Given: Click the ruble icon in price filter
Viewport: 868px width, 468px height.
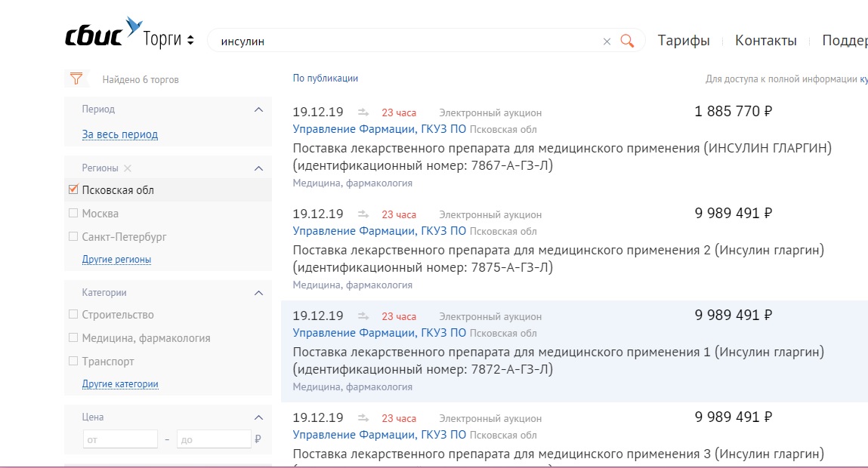Looking at the screenshot, I should [258, 439].
